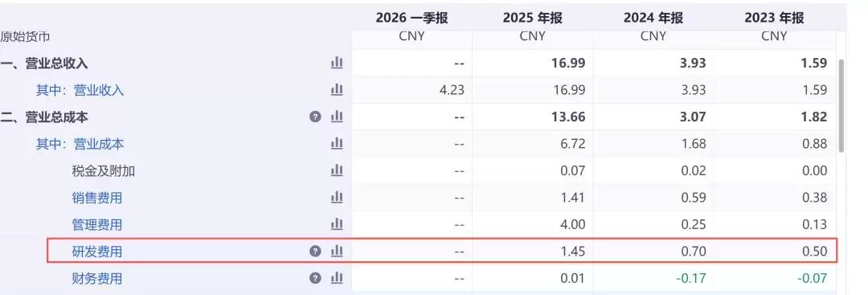Open chart icon for 销售费用 row
Screen dimensions: 868x295
337,198
